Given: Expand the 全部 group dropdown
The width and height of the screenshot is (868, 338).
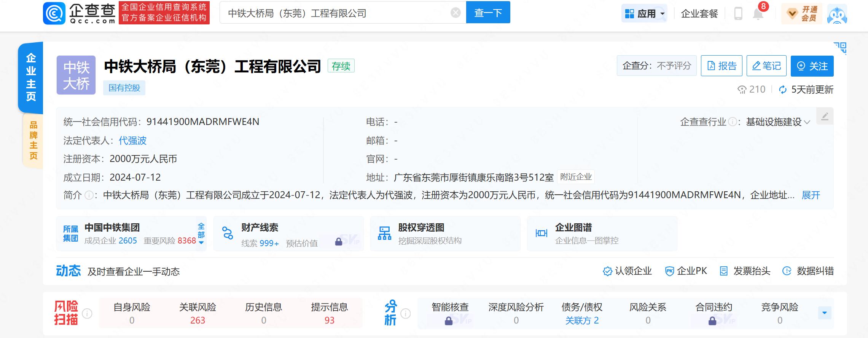Looking at the screenshot, I should point(201,234).
